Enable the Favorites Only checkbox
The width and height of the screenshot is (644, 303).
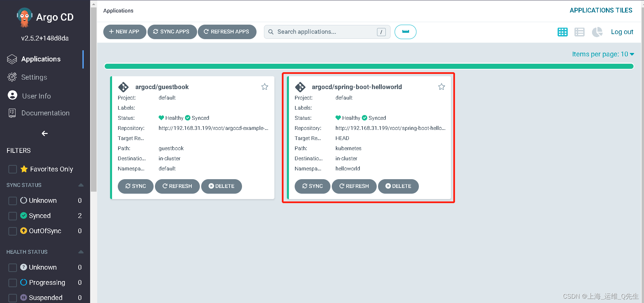[x=12, y=169]
